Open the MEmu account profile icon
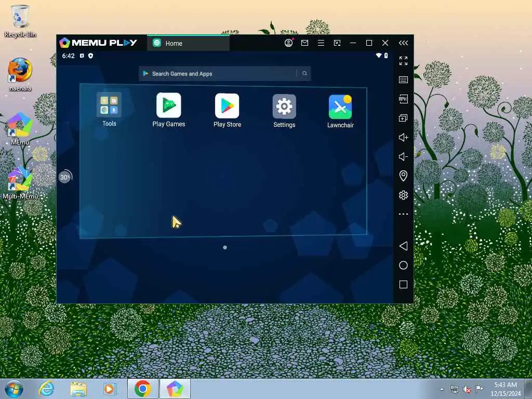Image resolution: width=532 pixels, height=399 pixels. pyautogui.click(x=288, y=43)
